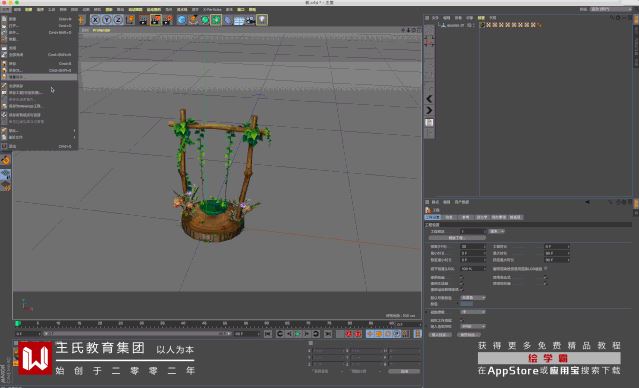Viewport: 639px width, 388px height.
Task: Click the red autokey button
Action: pos(358,334)
